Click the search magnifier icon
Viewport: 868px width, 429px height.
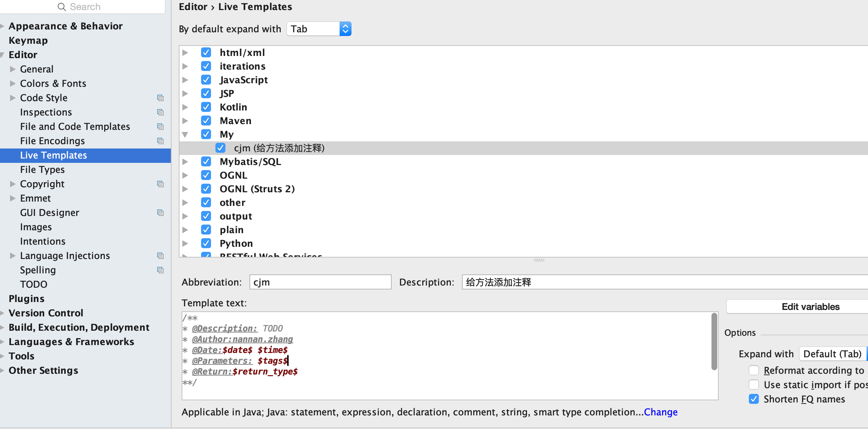click(x=62, y=7)
